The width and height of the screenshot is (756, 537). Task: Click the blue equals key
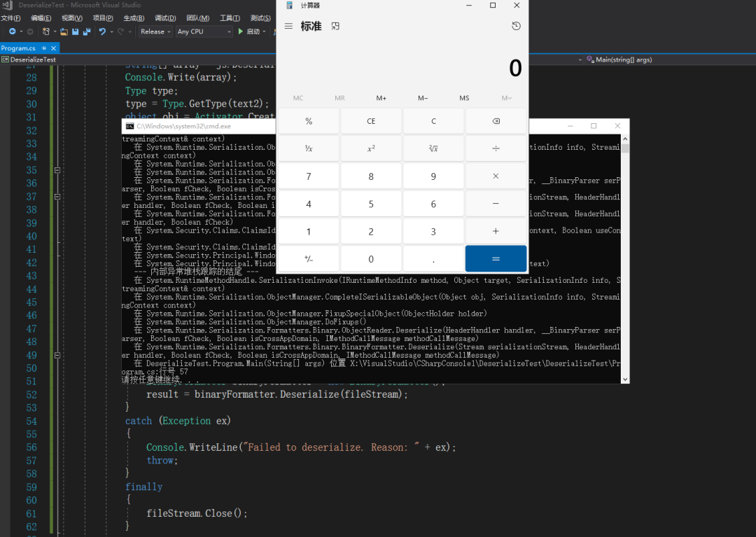point(496,259)
